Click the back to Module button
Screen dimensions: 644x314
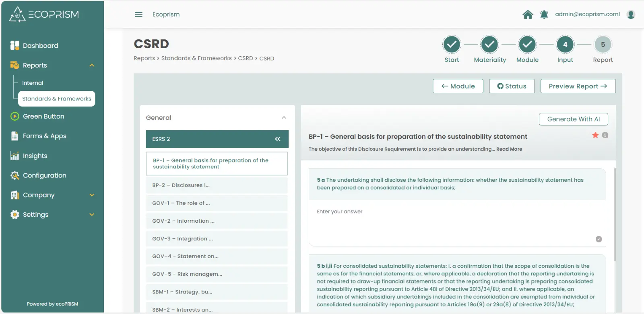tap(458, 86)
